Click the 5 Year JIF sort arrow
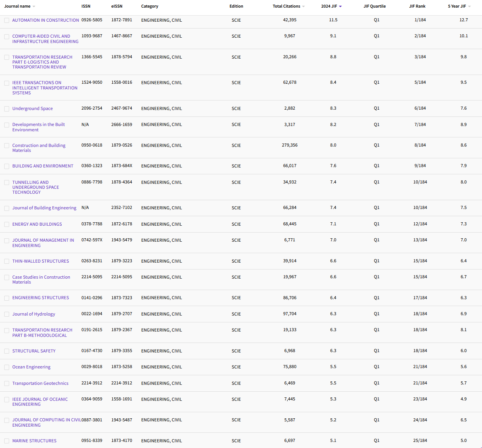482x448 pixels. pos(469,6)
